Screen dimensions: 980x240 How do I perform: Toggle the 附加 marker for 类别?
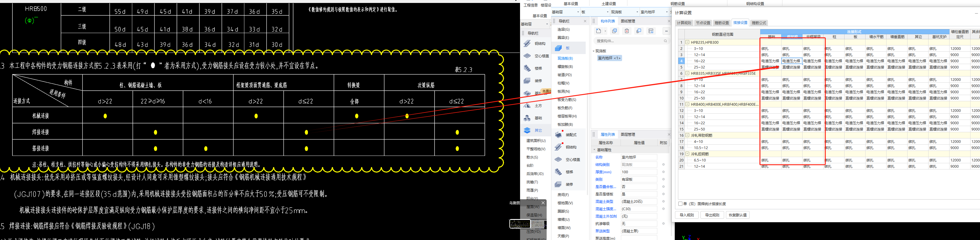[663, 179]
